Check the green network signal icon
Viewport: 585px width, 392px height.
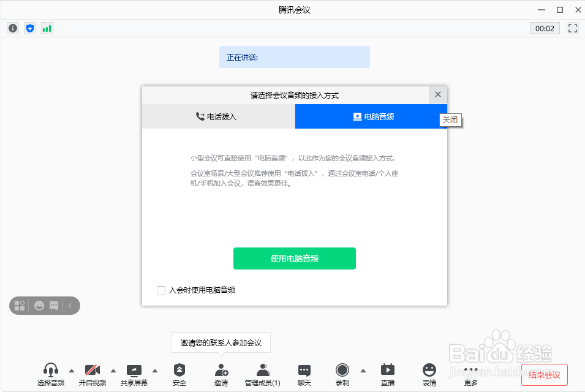tap(47, 28)
